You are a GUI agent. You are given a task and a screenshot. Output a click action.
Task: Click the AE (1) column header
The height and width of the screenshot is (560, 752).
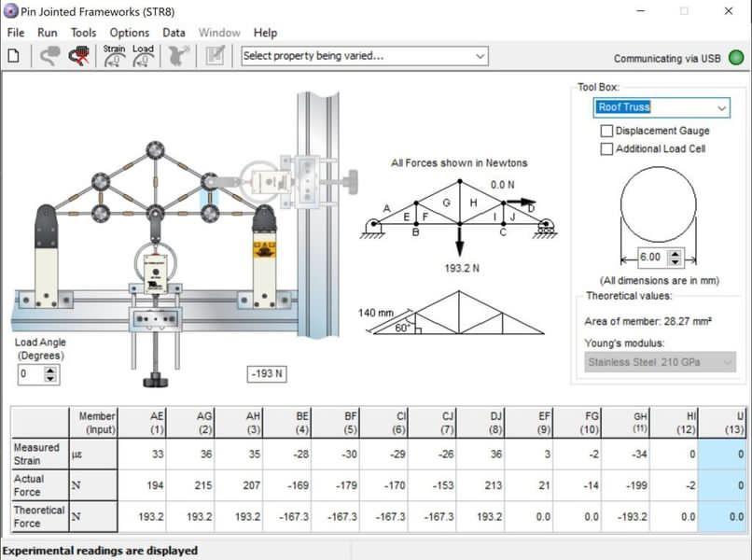(143, 422)
